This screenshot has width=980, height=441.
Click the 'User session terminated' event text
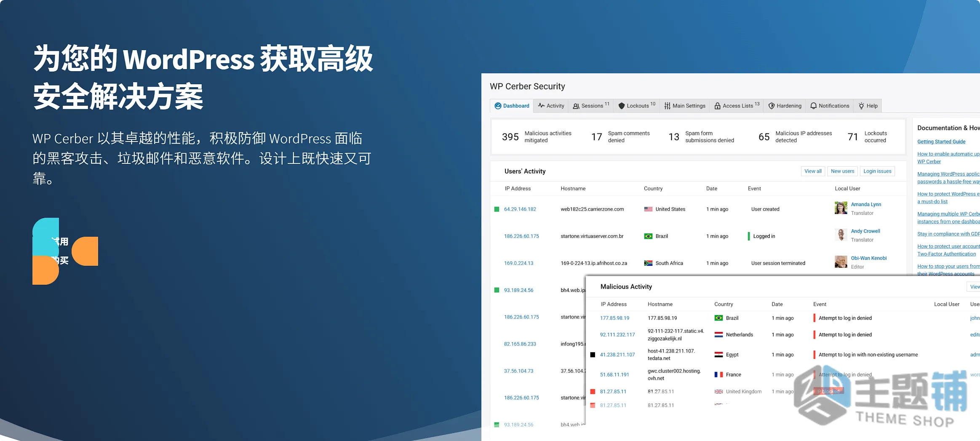click(778, 263)
